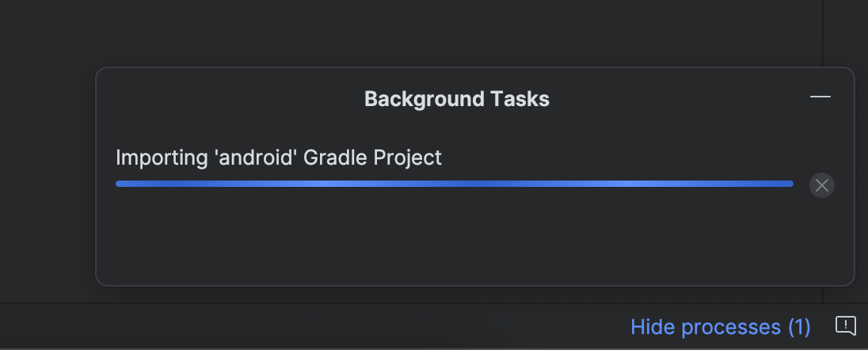Click the Hide processes (1) link
The image size is (868, 350).
click(720, 327)
